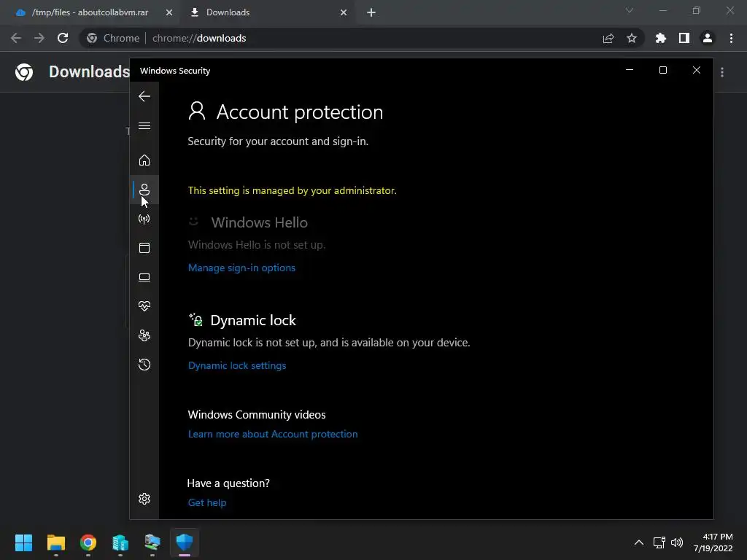Open the teal server app on the taskbar
747x560 pixels.
tap(120, 542)
